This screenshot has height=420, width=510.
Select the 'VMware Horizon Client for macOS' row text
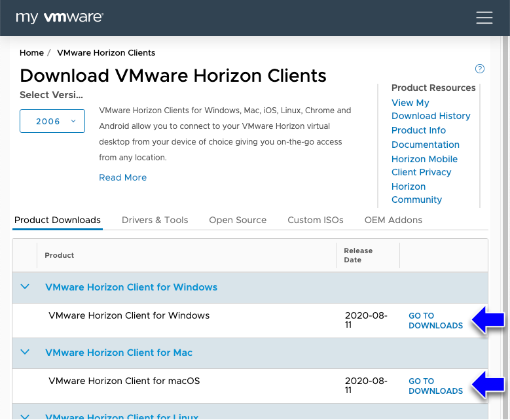124,381
